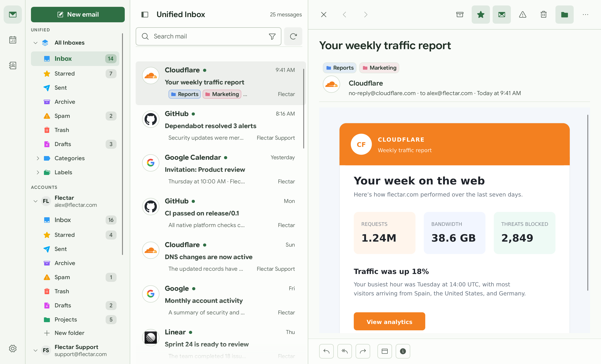Select unified Inbox with 14 unread

[x=75, y=58]
